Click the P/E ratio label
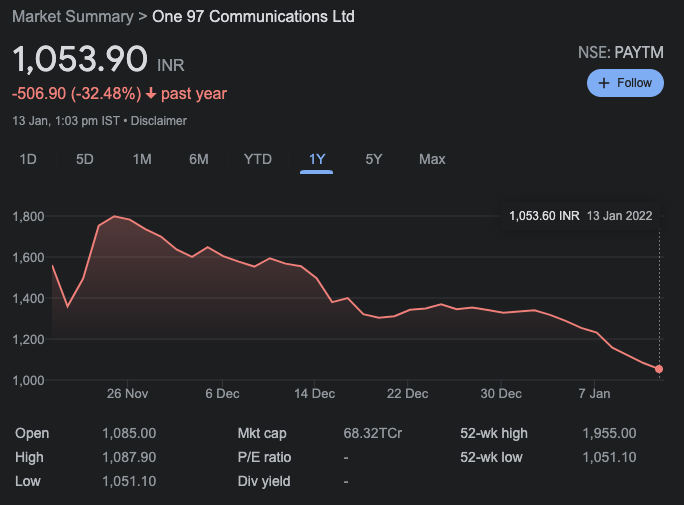684x505 pixels. coord(264,457)
